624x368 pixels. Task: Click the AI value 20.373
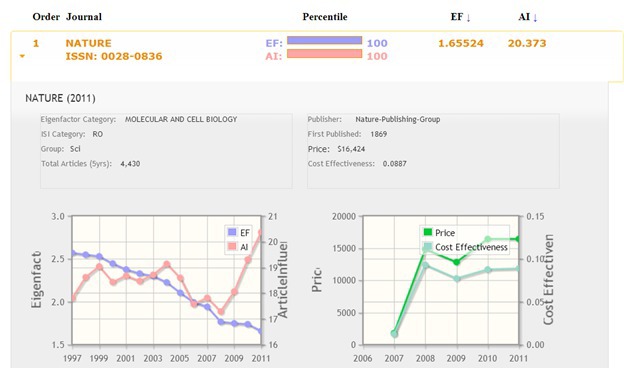(x=527, y=43)
